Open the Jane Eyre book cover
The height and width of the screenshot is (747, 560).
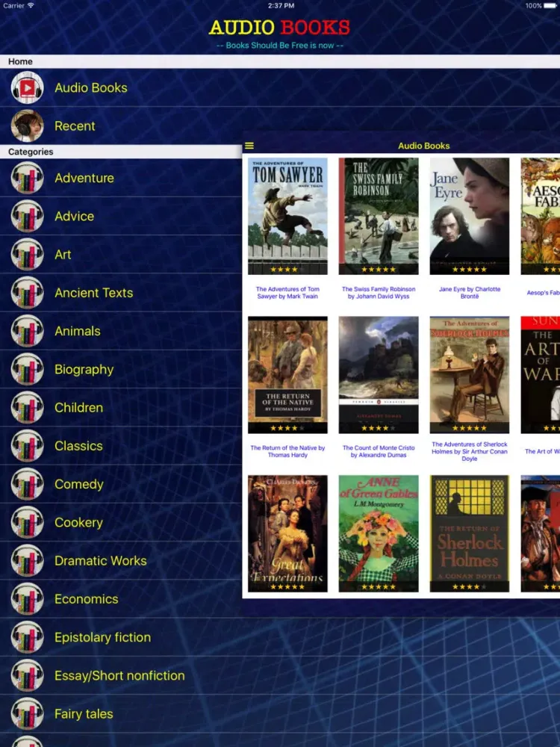[x=470, y=217]
